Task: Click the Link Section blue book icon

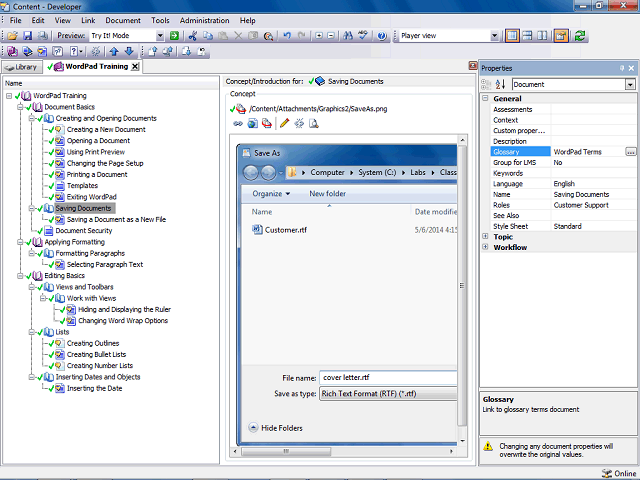Action: coord(27,51)
